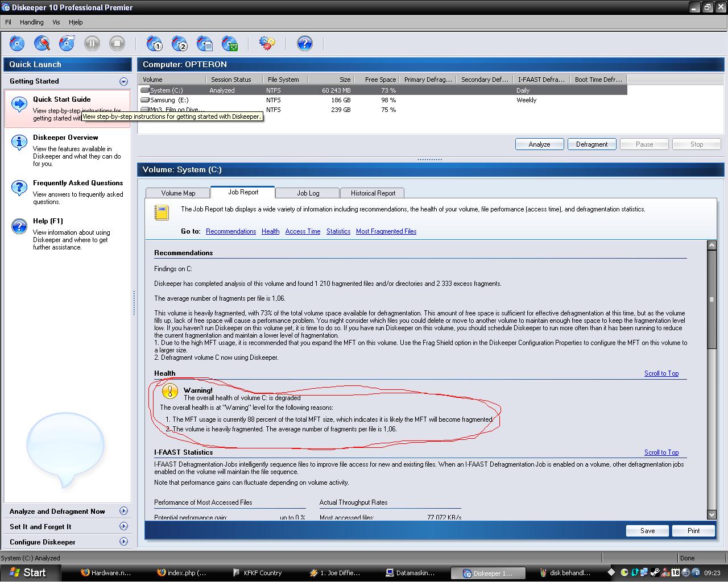728x582 pixels.
Task: Collapse the Getting Started section
Action: [123, 81]
